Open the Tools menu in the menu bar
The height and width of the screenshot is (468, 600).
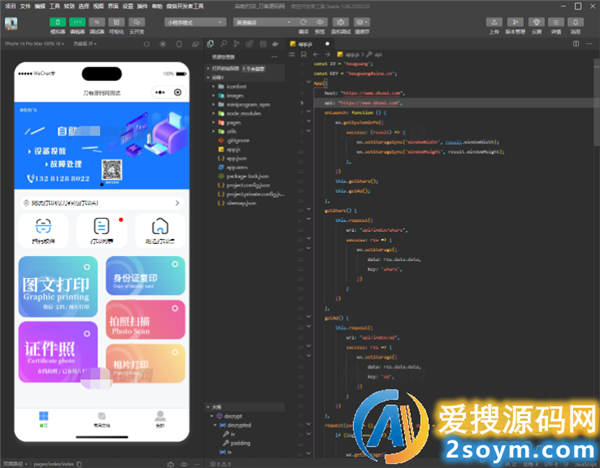[54, 5]
